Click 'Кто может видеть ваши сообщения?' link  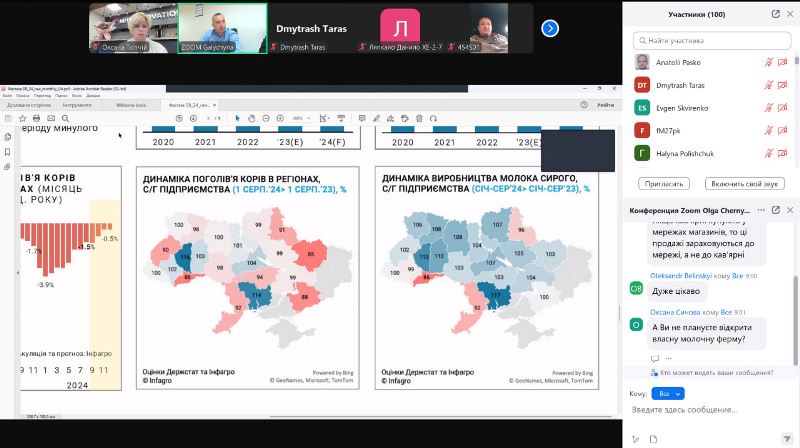click(716, 372)
